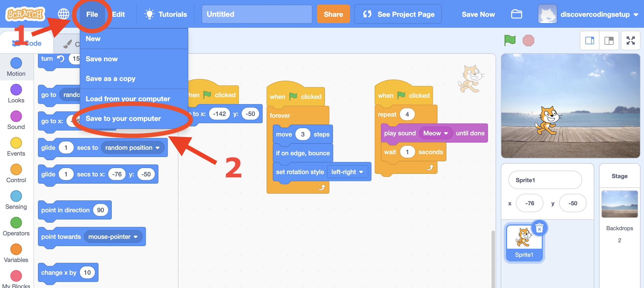Open Tutorials
644x288 pixels.
point(166,14)
